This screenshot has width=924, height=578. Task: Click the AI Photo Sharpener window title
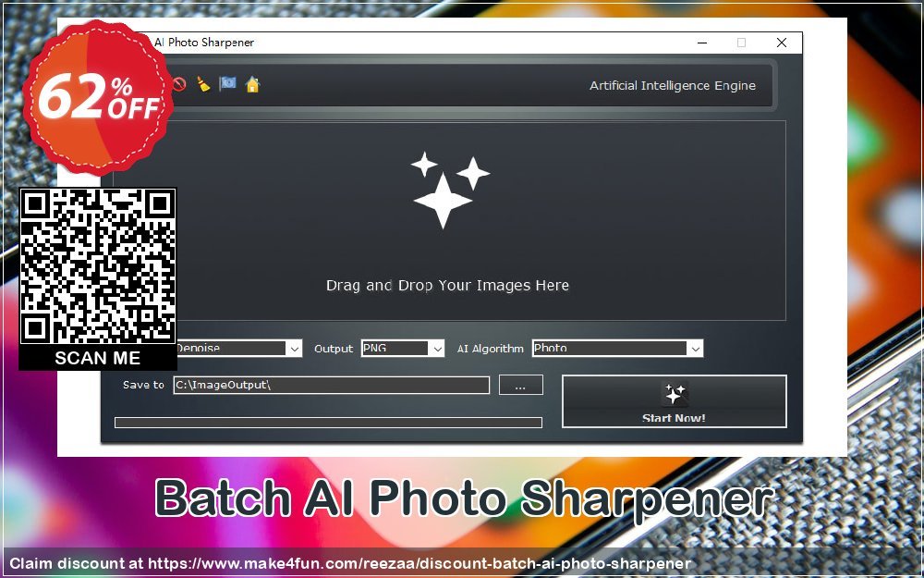(x=204, y=43)
